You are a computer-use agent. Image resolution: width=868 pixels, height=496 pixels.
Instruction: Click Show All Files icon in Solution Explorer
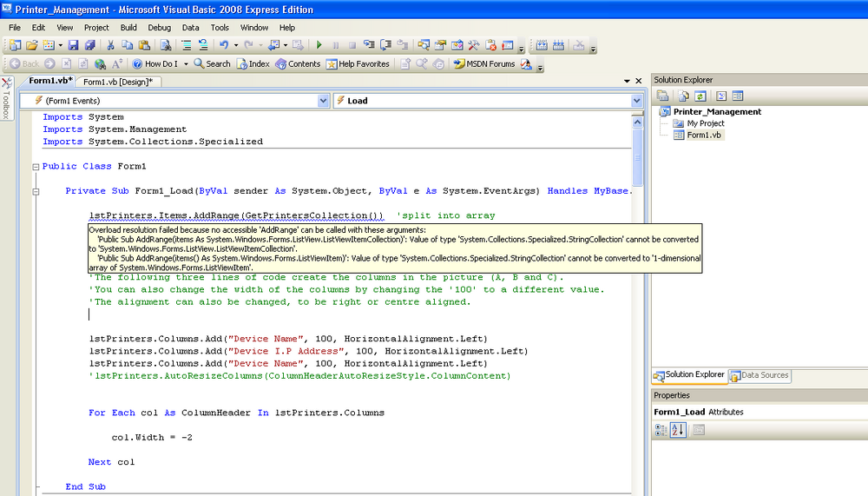click(684, 96)
